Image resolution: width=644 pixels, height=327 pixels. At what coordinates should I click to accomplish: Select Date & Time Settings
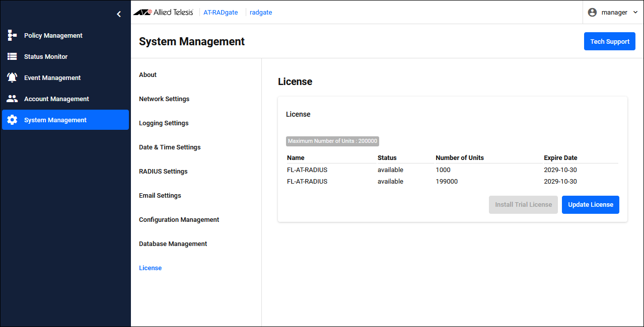(170, 147)
